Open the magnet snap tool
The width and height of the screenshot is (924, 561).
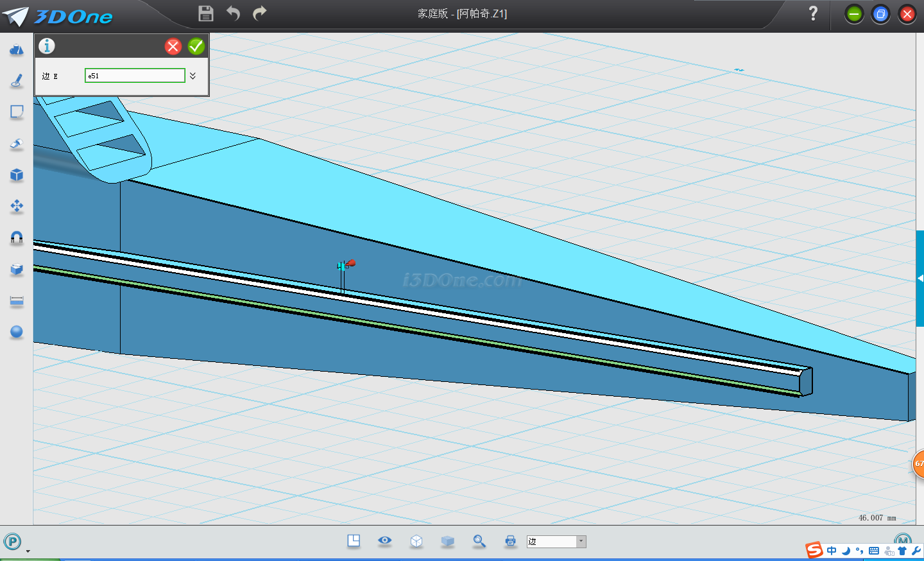point(17,237)
